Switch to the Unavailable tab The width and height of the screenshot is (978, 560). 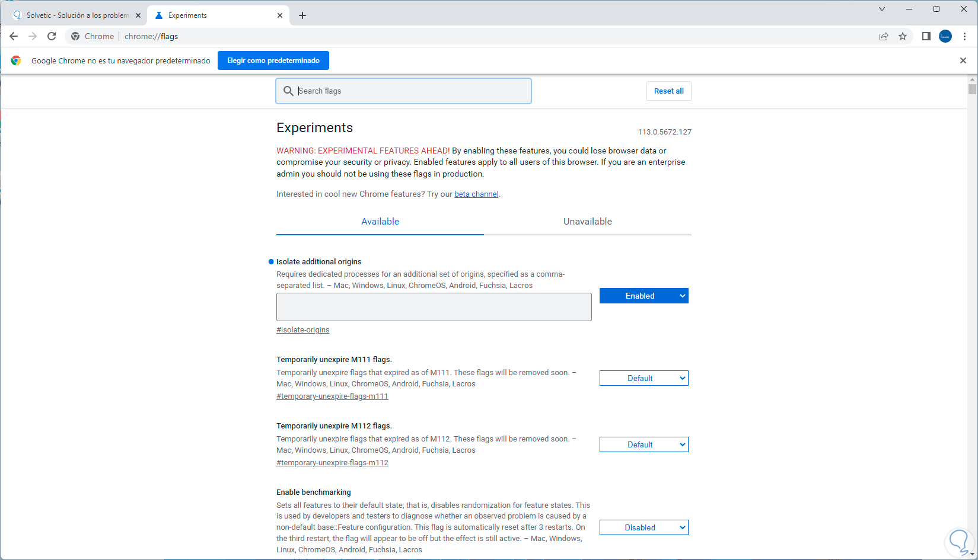[x=587, y=222]
